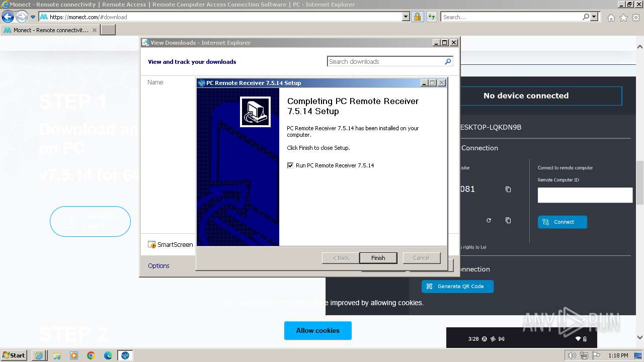Click the page vertical scrollbar thumb
644x362 pixels.
tap(640, 182)
